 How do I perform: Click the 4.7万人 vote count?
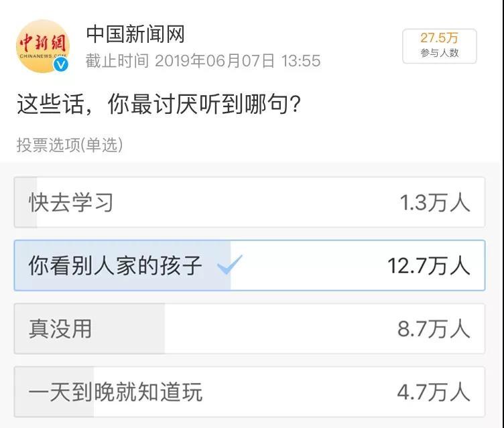(x=434, y=393)
